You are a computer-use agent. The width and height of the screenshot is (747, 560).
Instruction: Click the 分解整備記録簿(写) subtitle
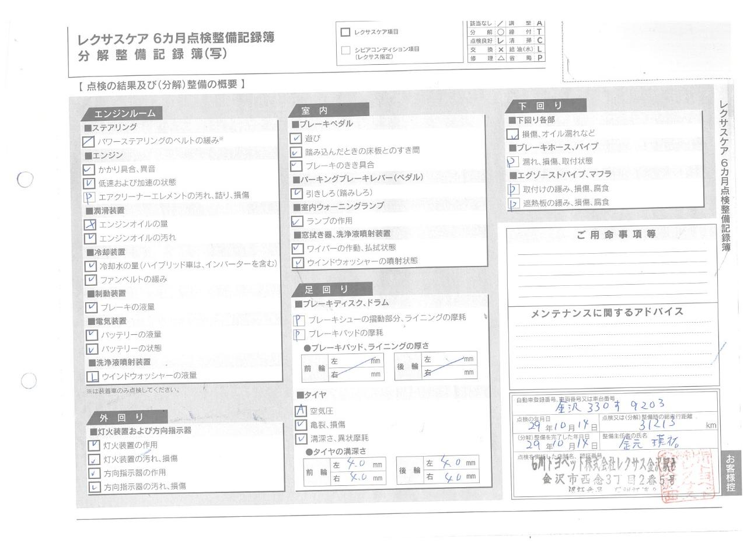153,55
